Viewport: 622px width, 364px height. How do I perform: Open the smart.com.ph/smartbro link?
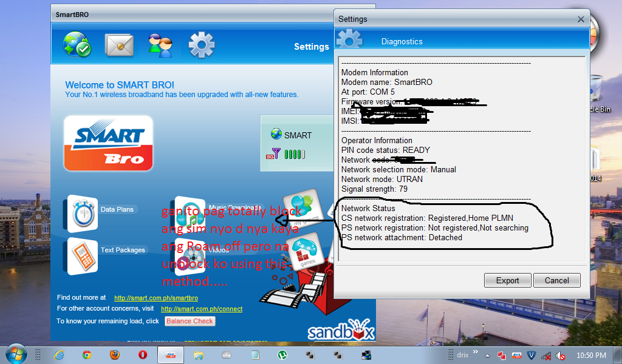[155, 298]
